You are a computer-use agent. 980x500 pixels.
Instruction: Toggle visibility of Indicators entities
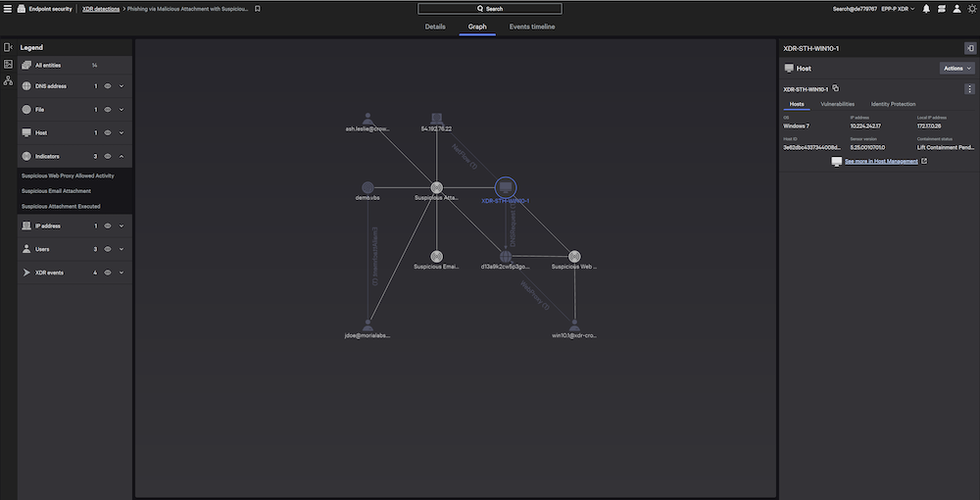(108, 156)
